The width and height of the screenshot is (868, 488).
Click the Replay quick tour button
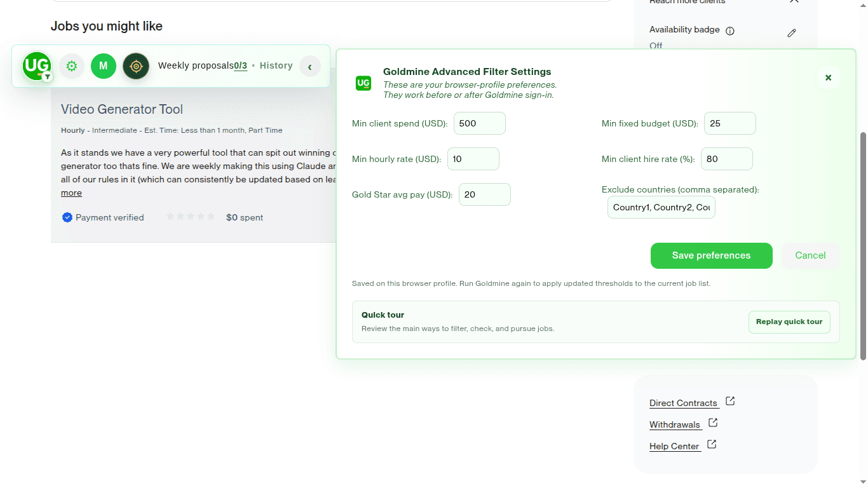click(789, 322)
